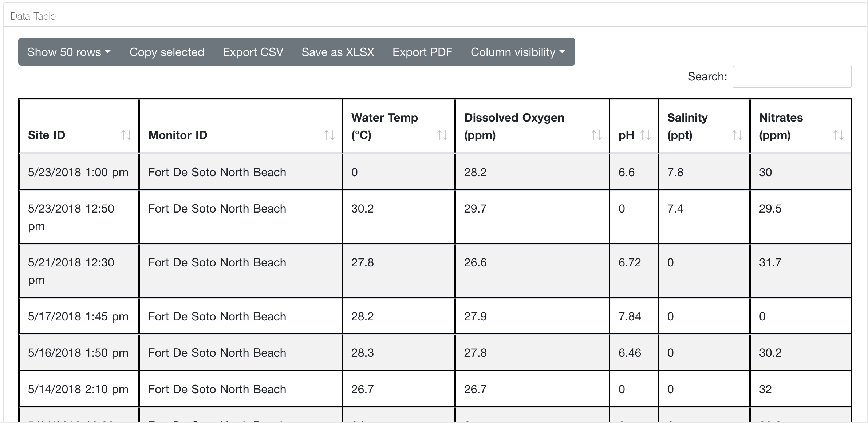
Task: Sort by Water Temp column arrows
Action: pos(442,135)
